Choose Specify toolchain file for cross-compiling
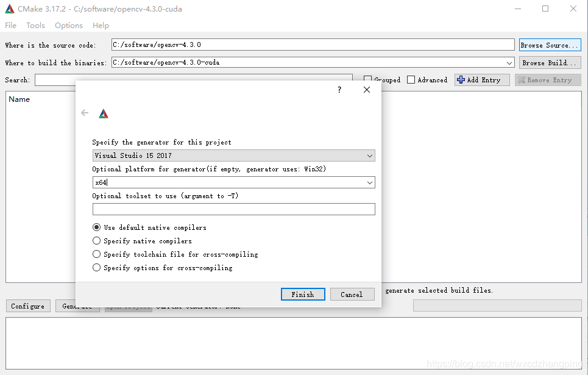Viewport: 588px width, 375px height. 96,254
